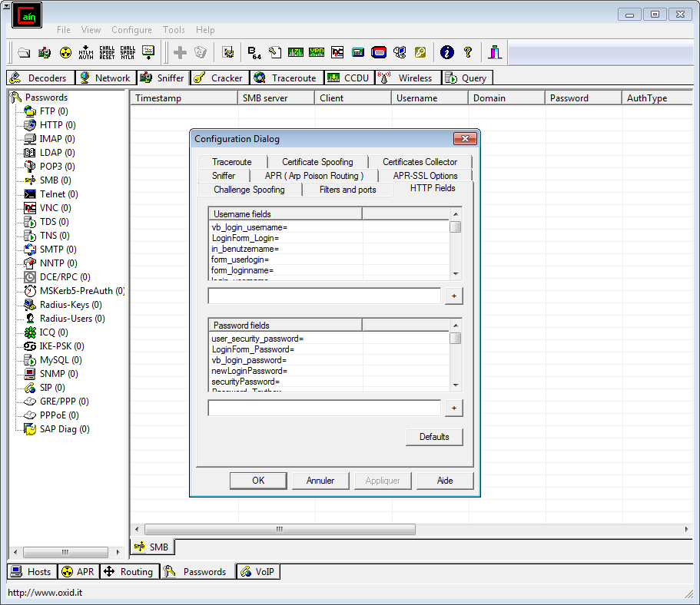This screenshot has width=700, height=605.
Task: Click the open folder toolbar icon
Action: 24,53
